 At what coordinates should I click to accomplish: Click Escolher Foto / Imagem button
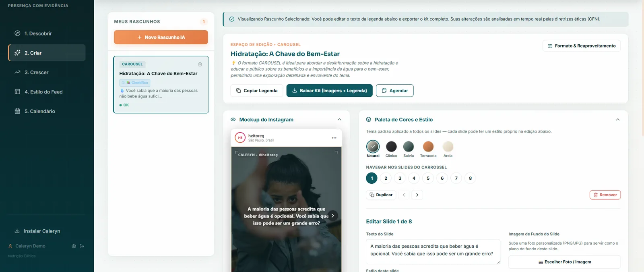coord(565,262)
